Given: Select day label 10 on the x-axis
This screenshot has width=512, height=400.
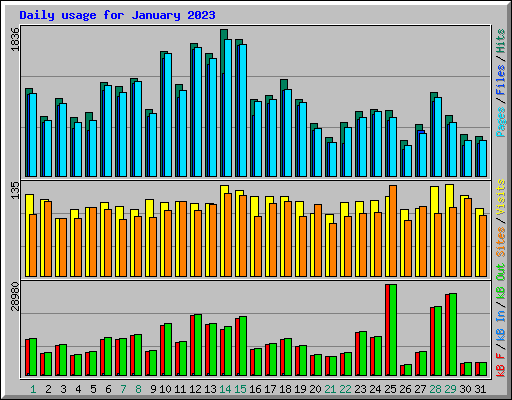Looking at the screenshot, I should [x=165, y=389].
